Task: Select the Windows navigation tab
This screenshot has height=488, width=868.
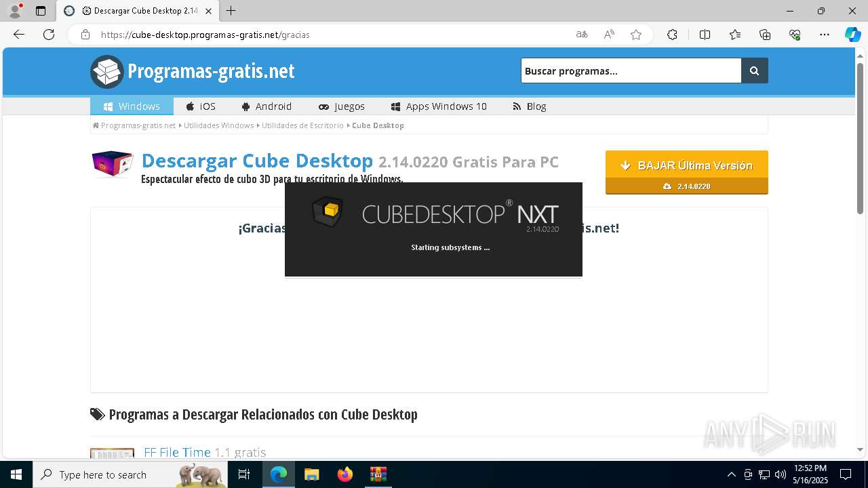Action: click(x=132, y=106)
